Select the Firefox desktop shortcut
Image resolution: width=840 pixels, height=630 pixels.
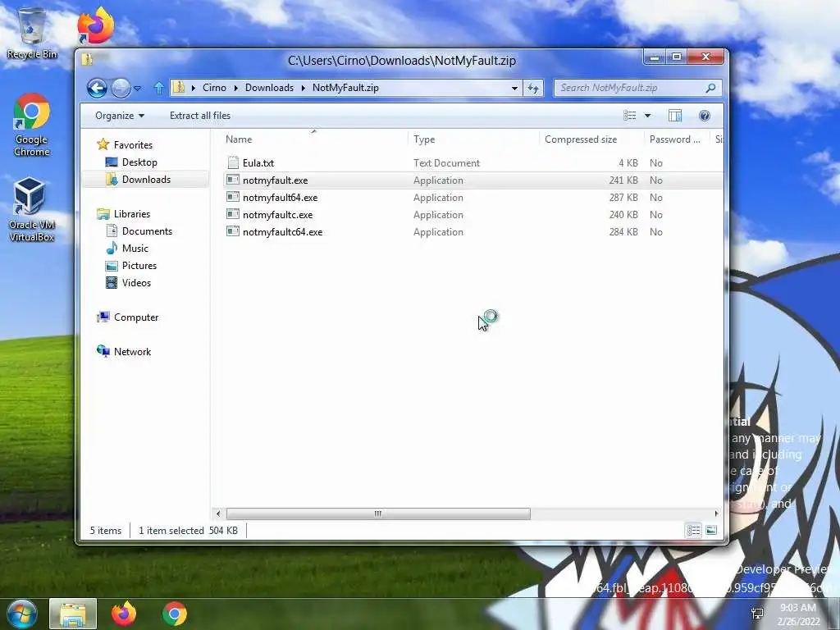click(x=95, y=25)
